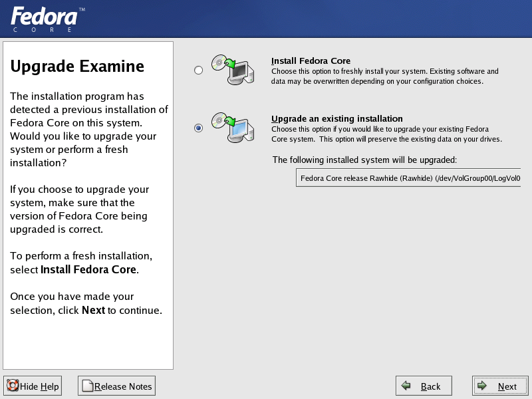This screenshot has width=532, height=399.
Task: Click the Next button
Action: click(500, 386)
